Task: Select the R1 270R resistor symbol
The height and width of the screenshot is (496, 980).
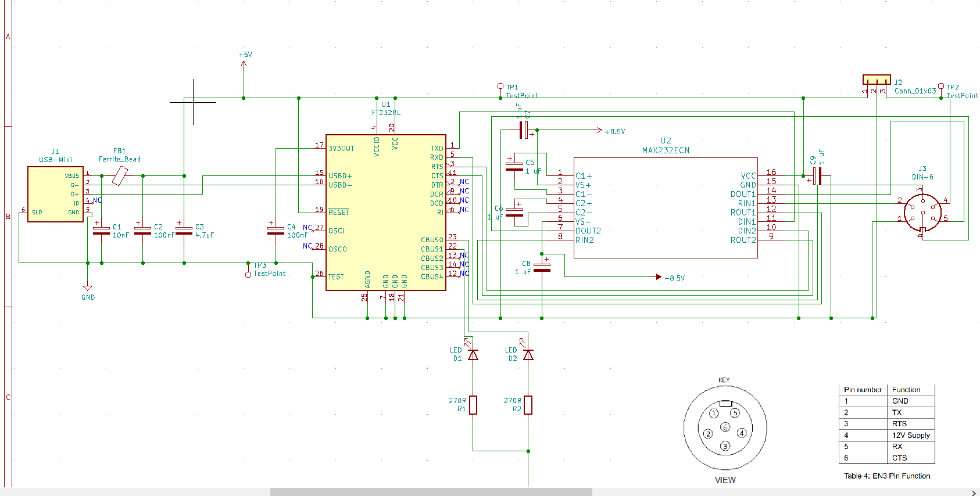Action: click(473, 405)
